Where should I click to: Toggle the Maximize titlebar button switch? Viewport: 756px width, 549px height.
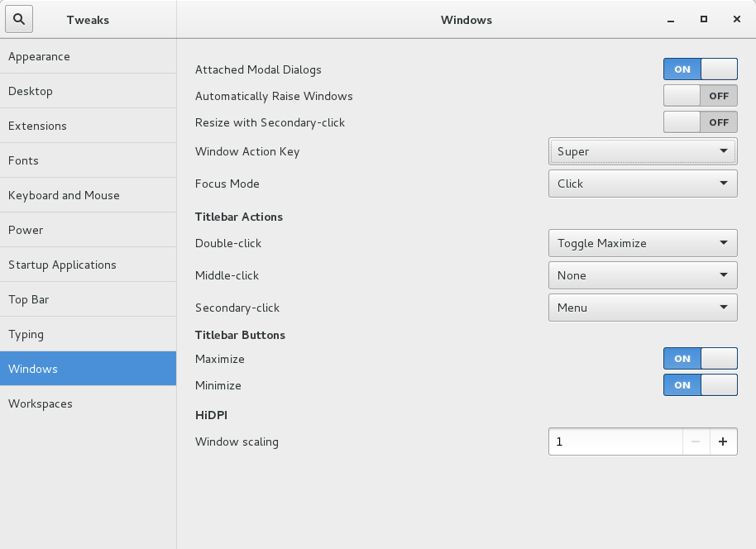[700, 359]
